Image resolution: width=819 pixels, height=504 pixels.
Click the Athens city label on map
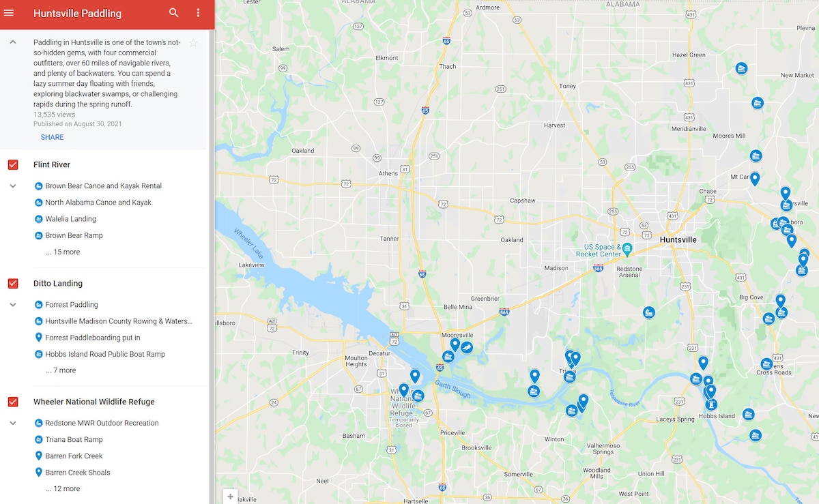click(388, 173)
